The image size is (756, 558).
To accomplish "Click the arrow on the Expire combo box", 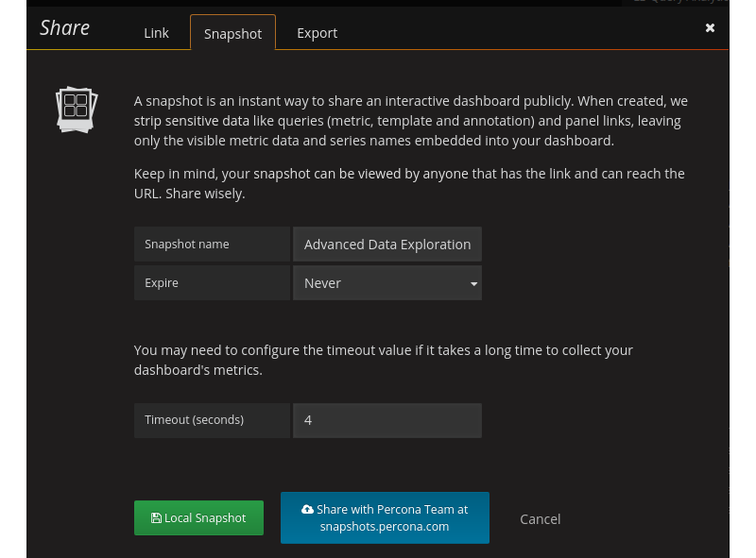I will (x=473, y=283).
